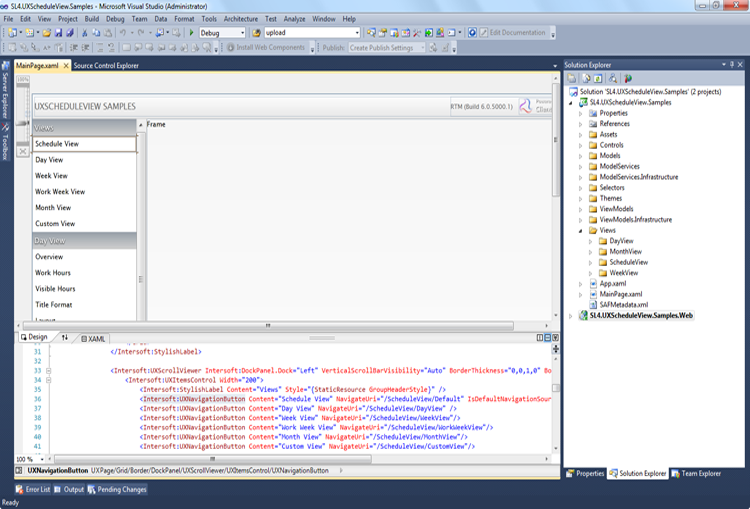Click the Help icon left of Edit Documentation
The image size is (750, 509).
tap(472, 33)
